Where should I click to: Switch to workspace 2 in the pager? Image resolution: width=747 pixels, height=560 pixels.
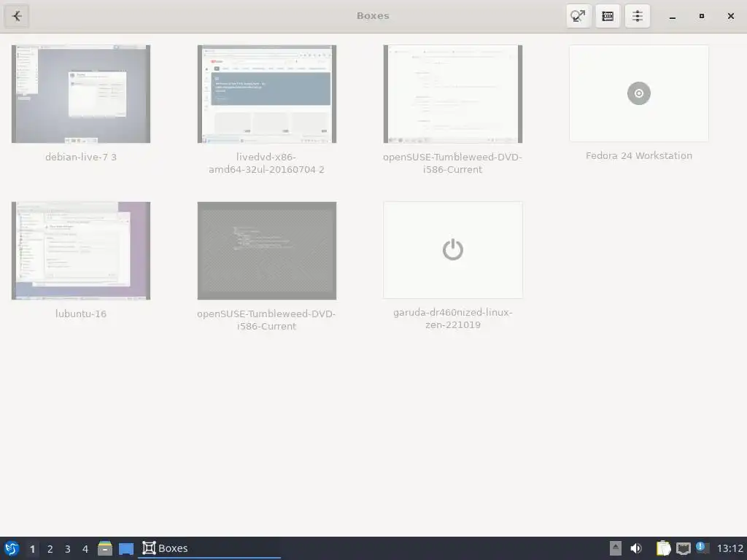[50, 548]
